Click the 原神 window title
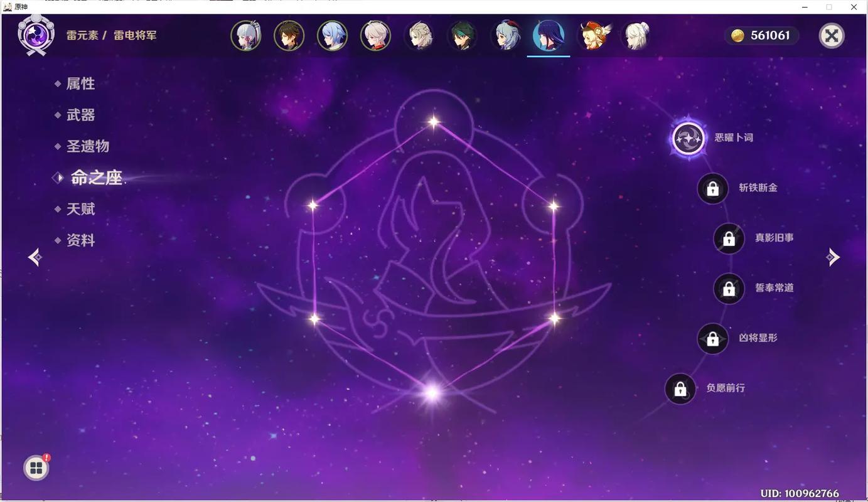868x502 pixels. point(21,7)
